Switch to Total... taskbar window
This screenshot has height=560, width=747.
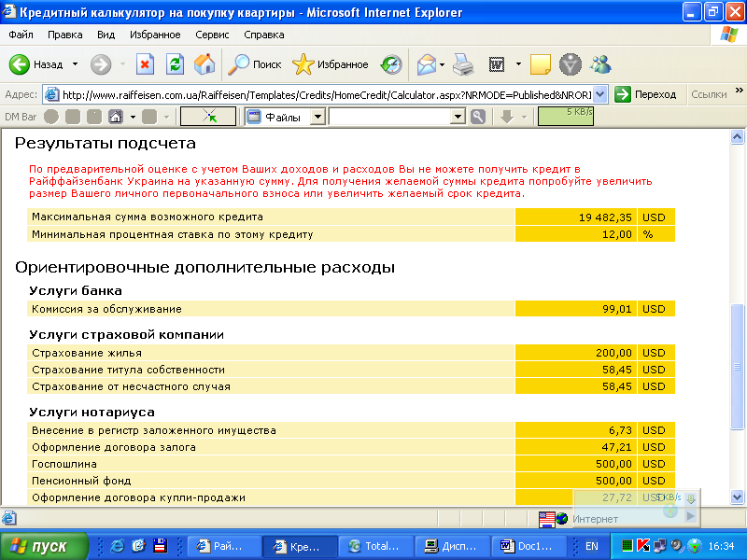click(376, 546)
